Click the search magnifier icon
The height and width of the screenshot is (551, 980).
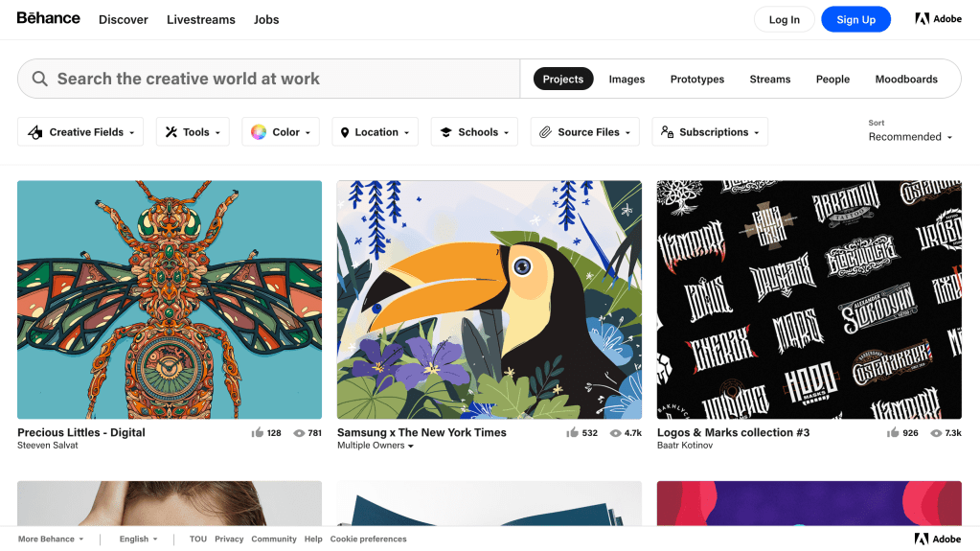pos(39,79)
